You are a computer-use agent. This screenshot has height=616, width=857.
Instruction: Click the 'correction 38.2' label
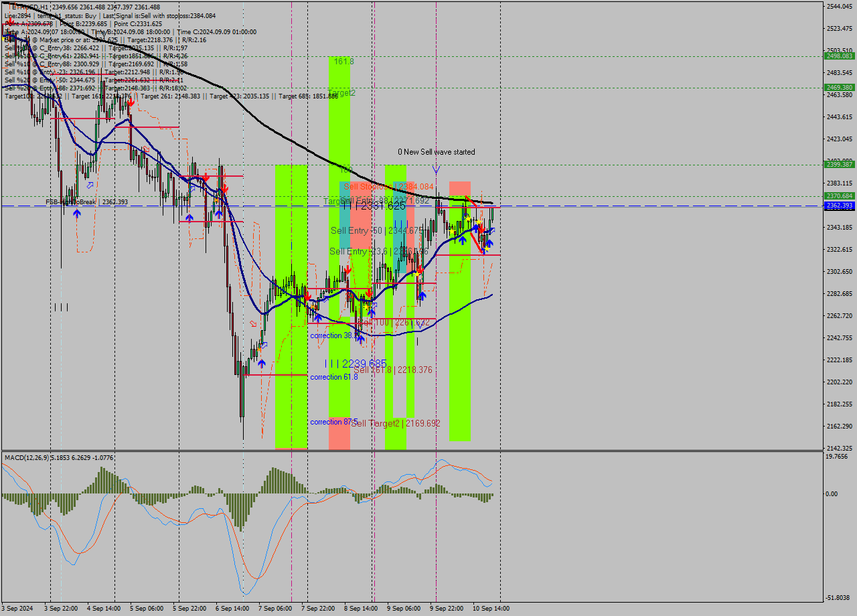tap(334, 335)
